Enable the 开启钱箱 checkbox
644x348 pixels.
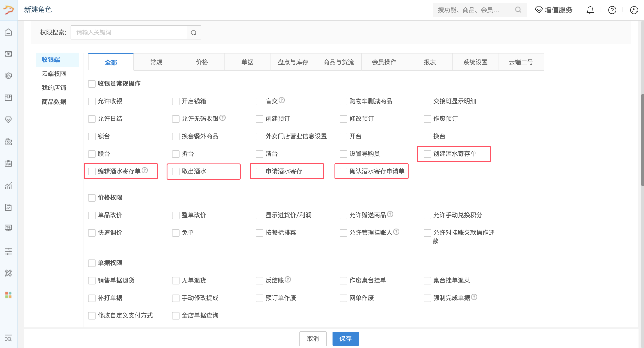pyautogui.click(x=176, y=101)
